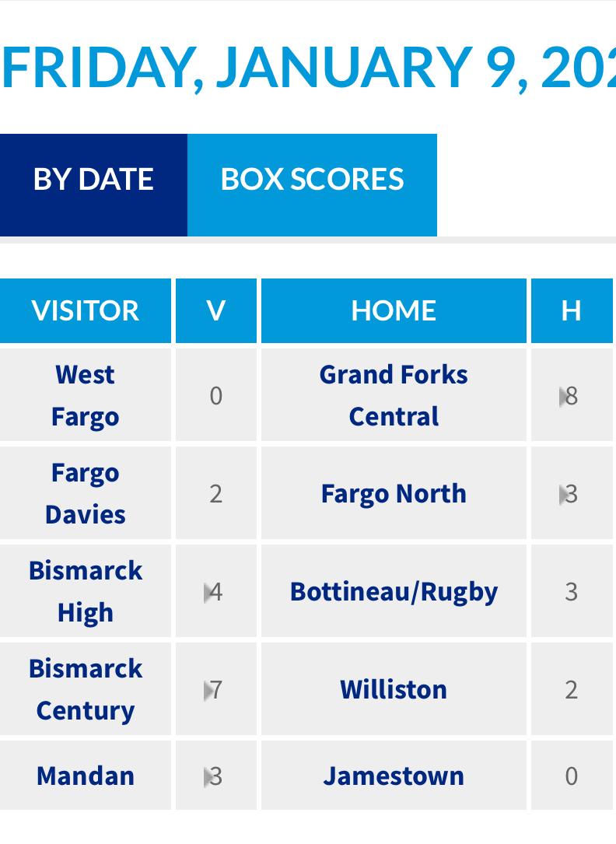Open the Williston team link
Viewport: 616px width, 844px height.
394,689
